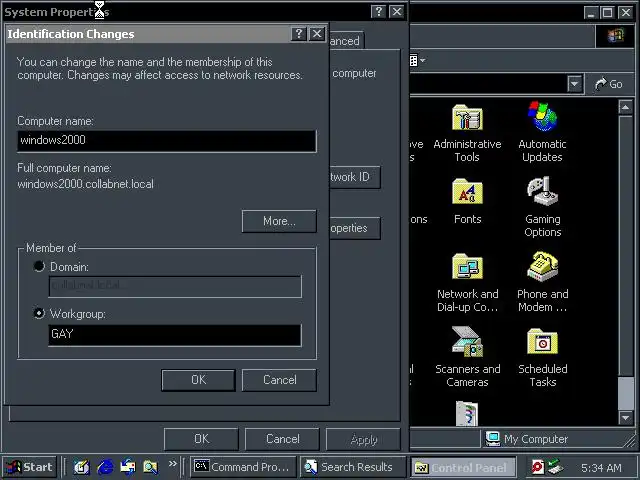Screen dimensions: 640x480
Task: Click the Apply button in System Properties
Action: point(363,439)
